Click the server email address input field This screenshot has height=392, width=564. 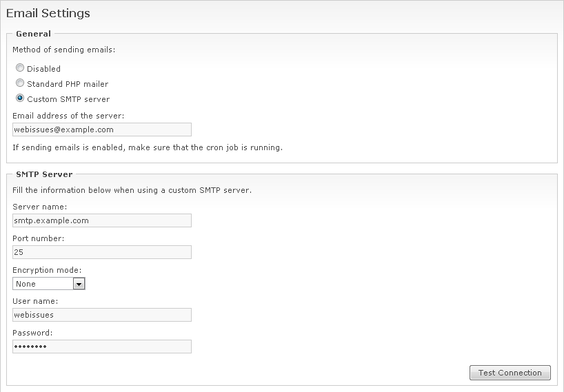tap(102, 130)
